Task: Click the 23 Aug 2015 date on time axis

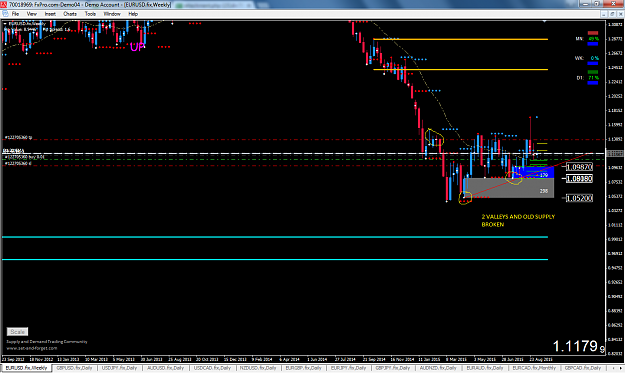Action: (x=541, y=359)
